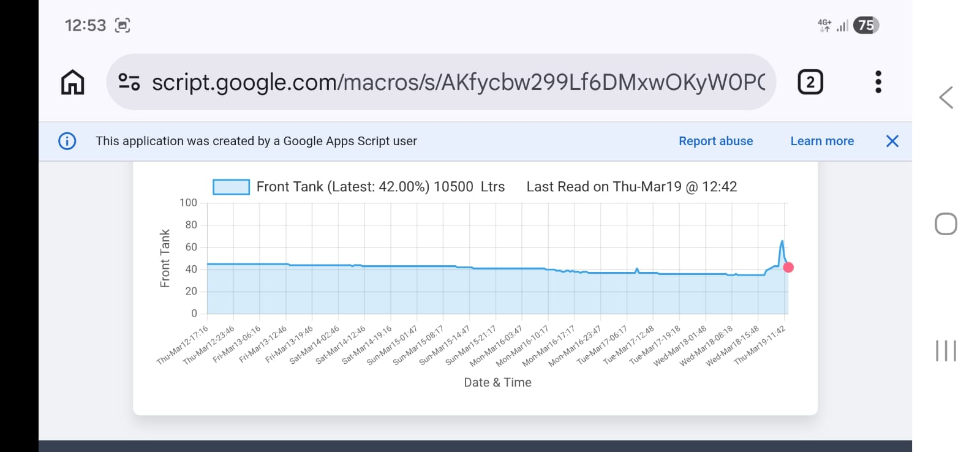Click the info icon in the banner
The width and height of the screenshot is (980, 452).
click(x=67, y=141)
